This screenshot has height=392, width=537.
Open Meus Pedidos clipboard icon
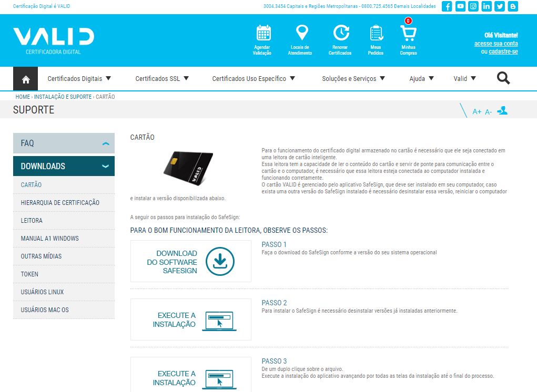tap(377, 33)
